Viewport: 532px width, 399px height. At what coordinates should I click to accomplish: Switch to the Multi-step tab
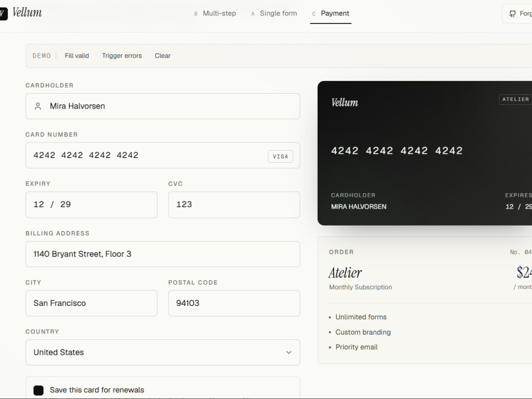pos(215,14)
